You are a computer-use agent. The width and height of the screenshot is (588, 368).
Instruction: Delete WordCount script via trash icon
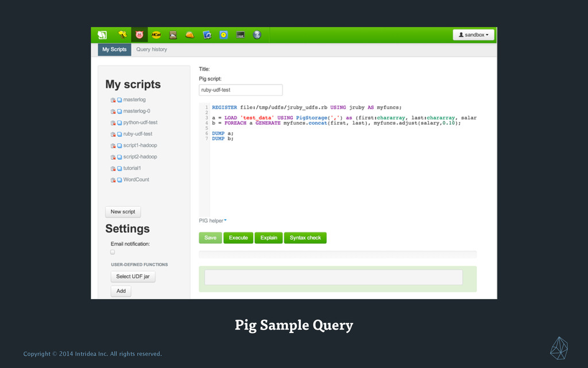(113, 180)
